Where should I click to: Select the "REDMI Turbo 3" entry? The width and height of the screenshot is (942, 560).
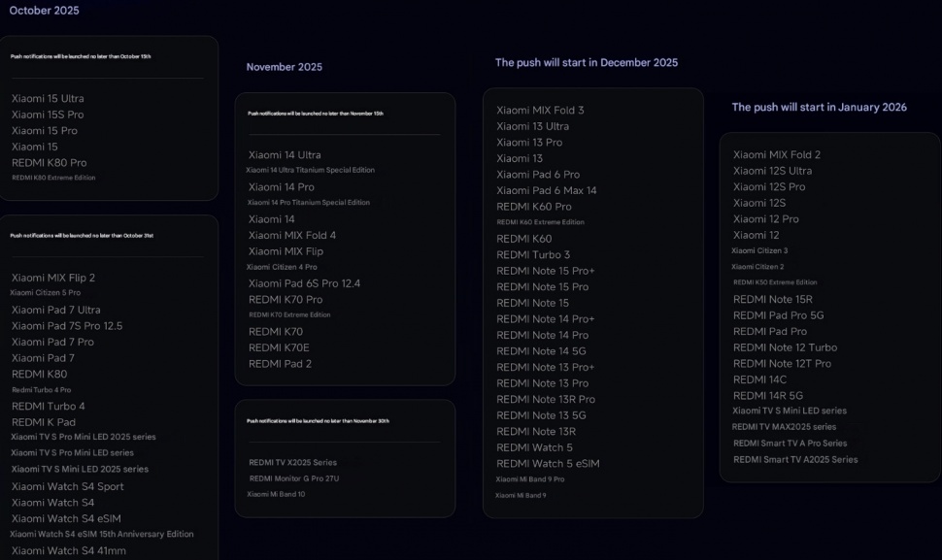[533, 255]
